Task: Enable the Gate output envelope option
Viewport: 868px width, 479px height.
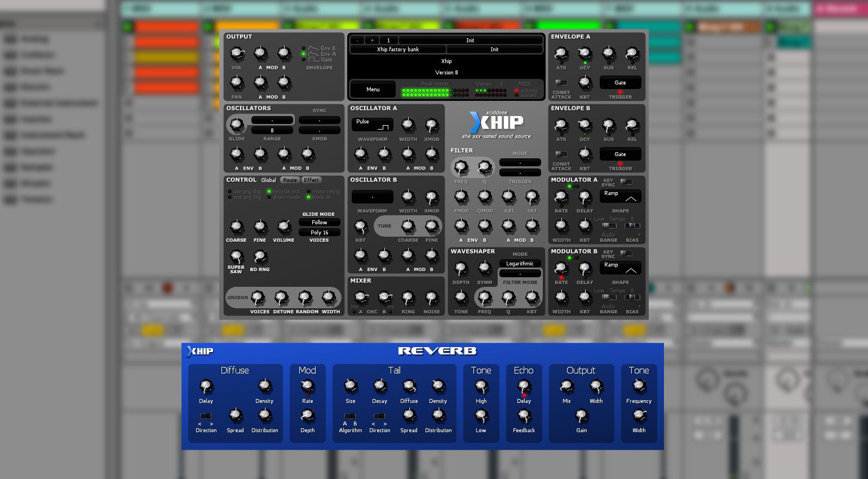Action: (x=304, y=60)
